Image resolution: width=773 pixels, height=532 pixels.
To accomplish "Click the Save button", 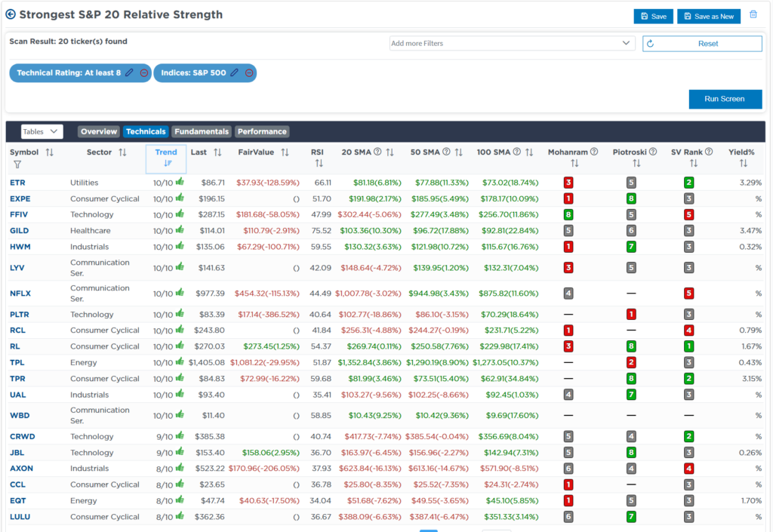I will click(653, 17).
